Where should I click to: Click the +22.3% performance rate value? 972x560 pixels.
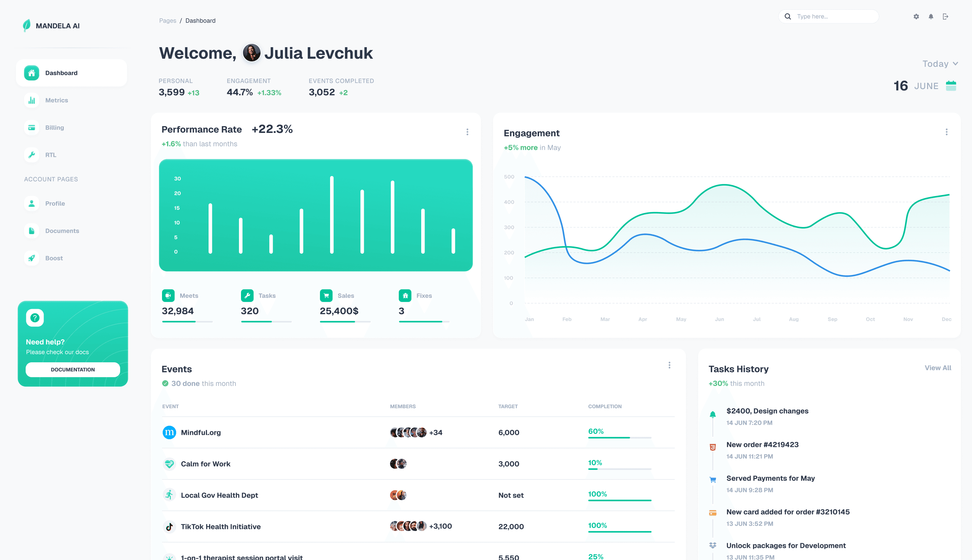272,129
